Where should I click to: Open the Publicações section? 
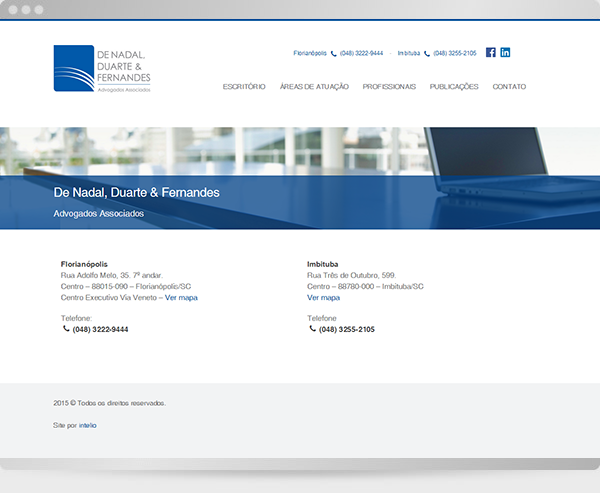tap(454, 87)
